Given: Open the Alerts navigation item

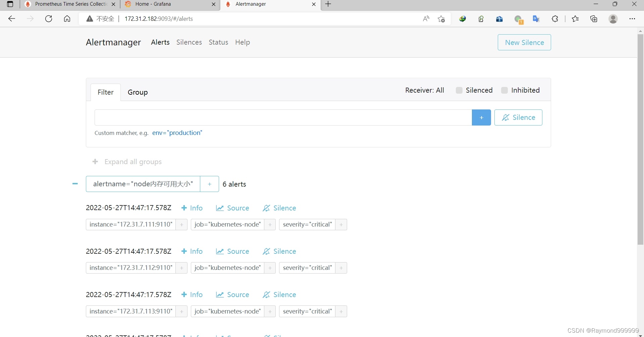Looking at the screenshot, I should 160,42.
